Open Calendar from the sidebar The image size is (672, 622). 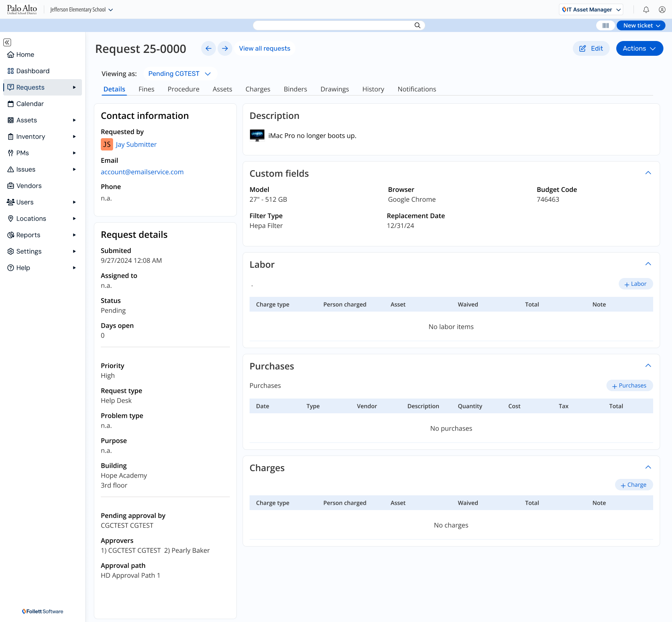click(30, 104)
